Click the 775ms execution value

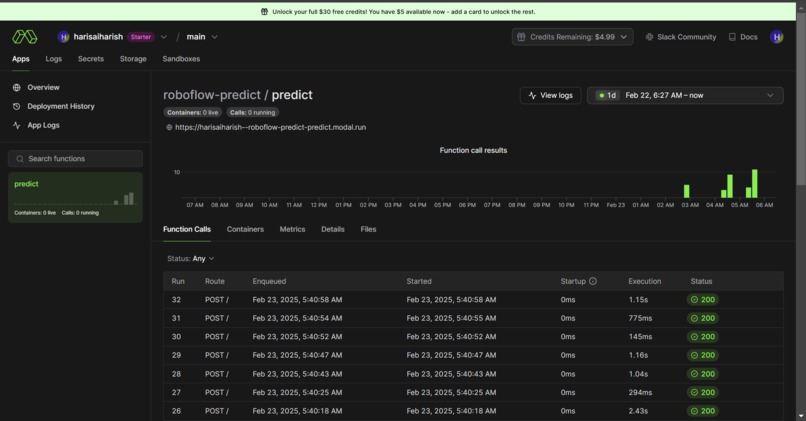tap(640, 318)
